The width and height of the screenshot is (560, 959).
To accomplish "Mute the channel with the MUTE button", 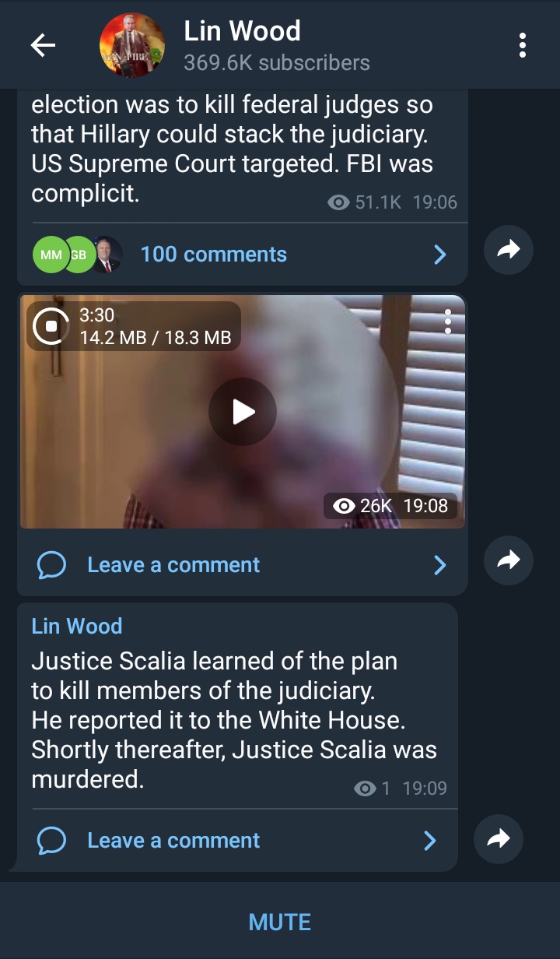I will coord(280,922).
